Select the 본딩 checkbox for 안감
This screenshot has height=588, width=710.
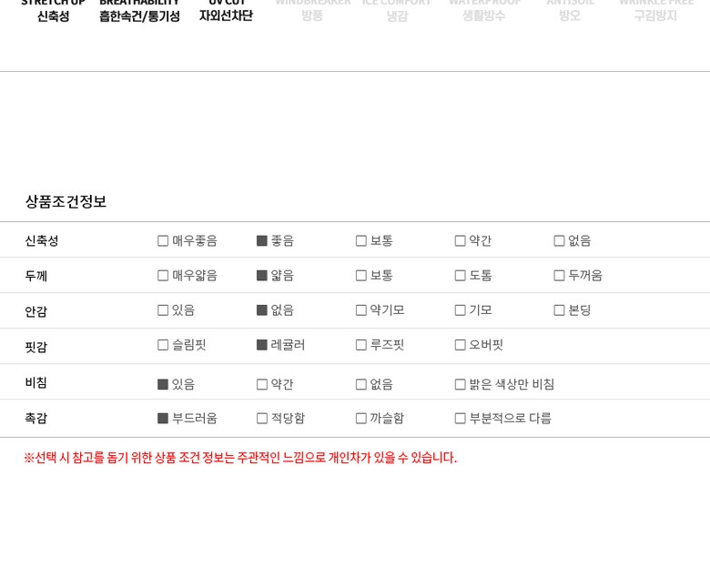[559, 310]
